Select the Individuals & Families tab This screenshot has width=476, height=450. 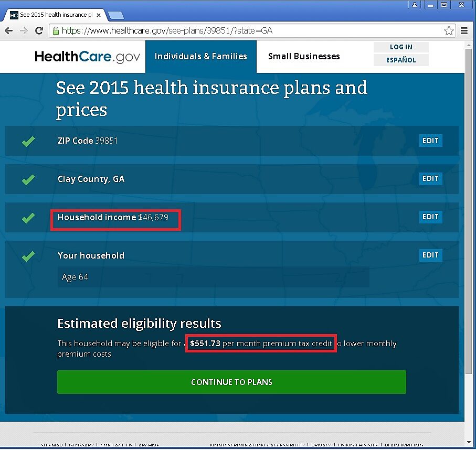pyautogui.click(x=200, y=57)
